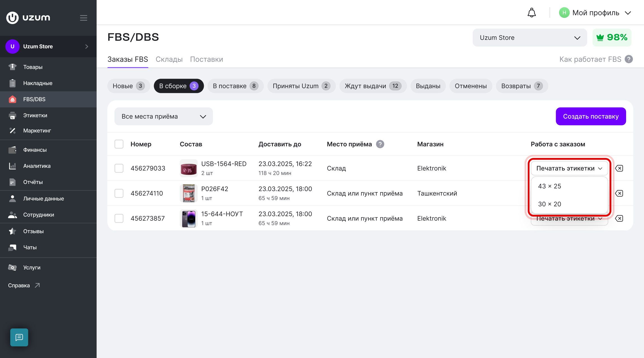The width and height of the screenshot is (644, 358).
Task: Open Справка external link
Action: click(x=24, y=285)
